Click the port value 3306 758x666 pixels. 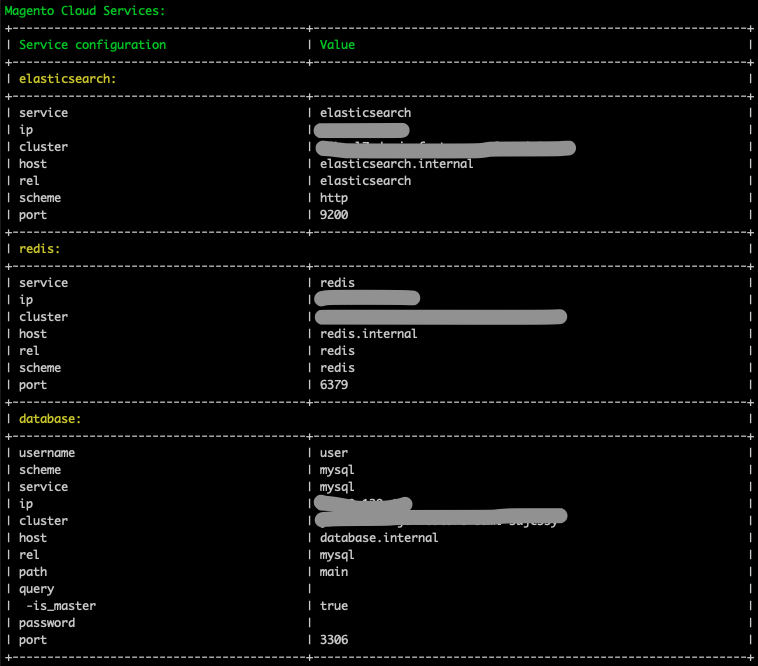point(334,640)
